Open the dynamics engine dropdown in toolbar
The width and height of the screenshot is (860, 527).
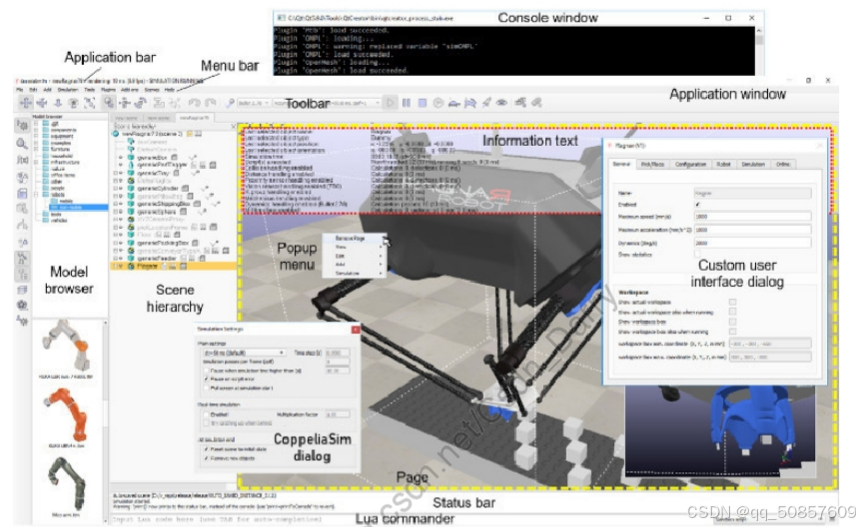coord(253,103)
